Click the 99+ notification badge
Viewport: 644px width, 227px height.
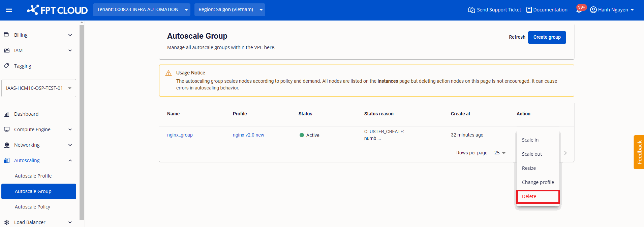[582, 7]
